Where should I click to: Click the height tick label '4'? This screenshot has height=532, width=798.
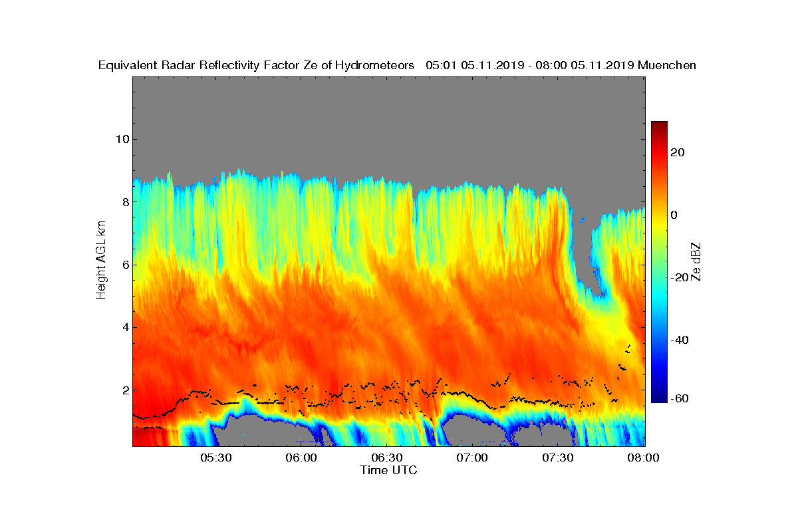[124, 327]
